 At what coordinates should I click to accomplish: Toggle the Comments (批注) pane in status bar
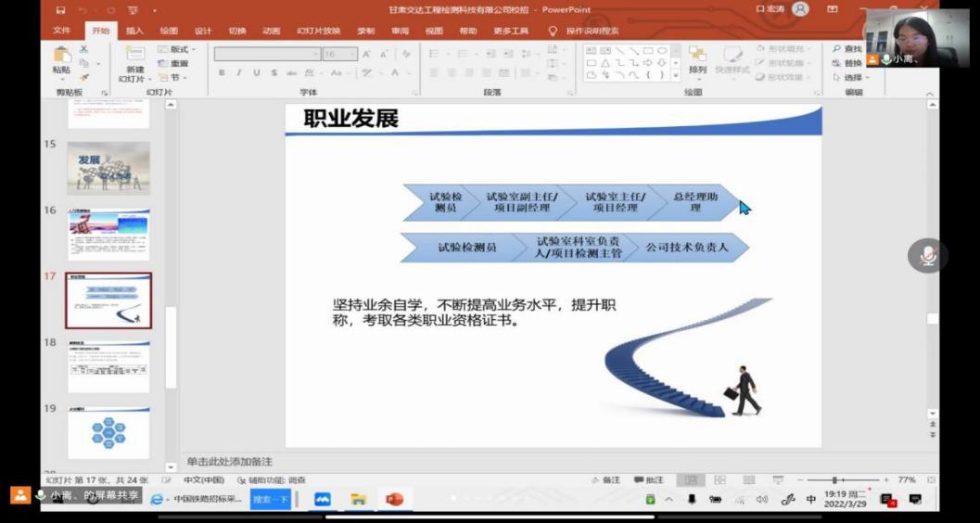coord(649,480)
